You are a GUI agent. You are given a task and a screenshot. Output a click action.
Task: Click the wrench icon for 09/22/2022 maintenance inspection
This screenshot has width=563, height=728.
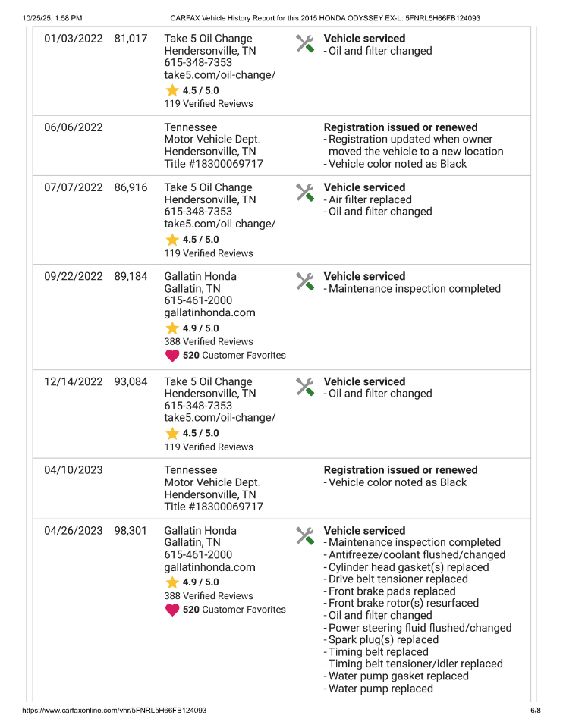point(305,282)
